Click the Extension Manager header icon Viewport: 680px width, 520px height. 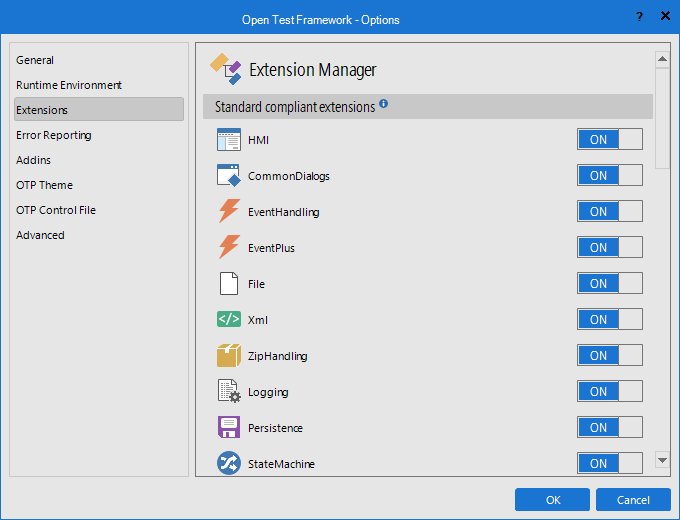coord(226,69)
